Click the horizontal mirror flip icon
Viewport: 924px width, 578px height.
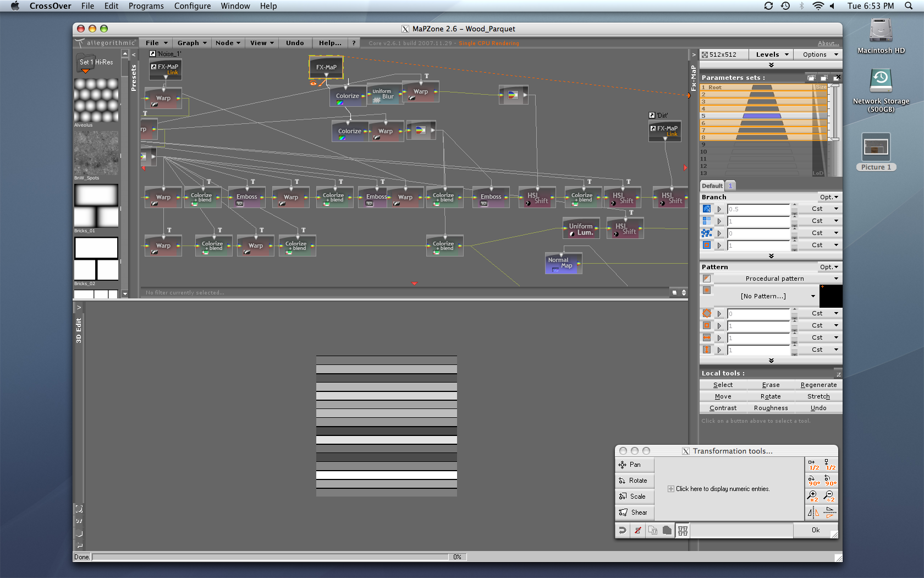(813, 513)
